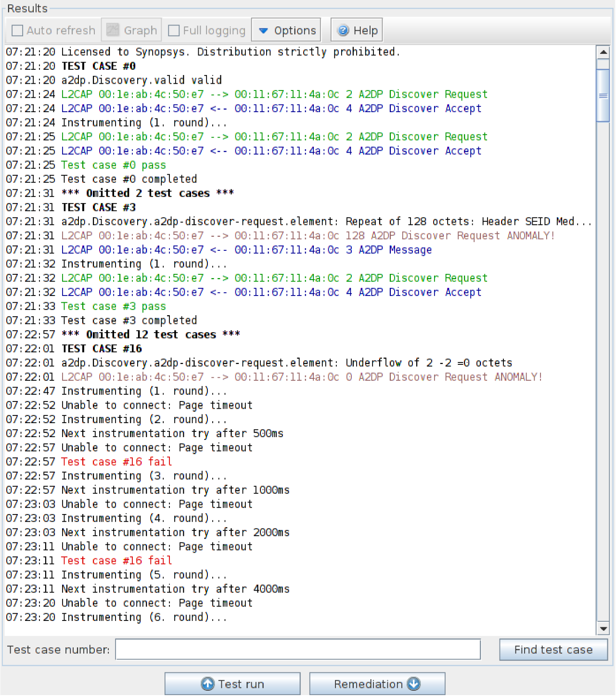Click the Test run up-arrow icon
Viewport: 616px width, 697px height.
[x=208, y=684]
